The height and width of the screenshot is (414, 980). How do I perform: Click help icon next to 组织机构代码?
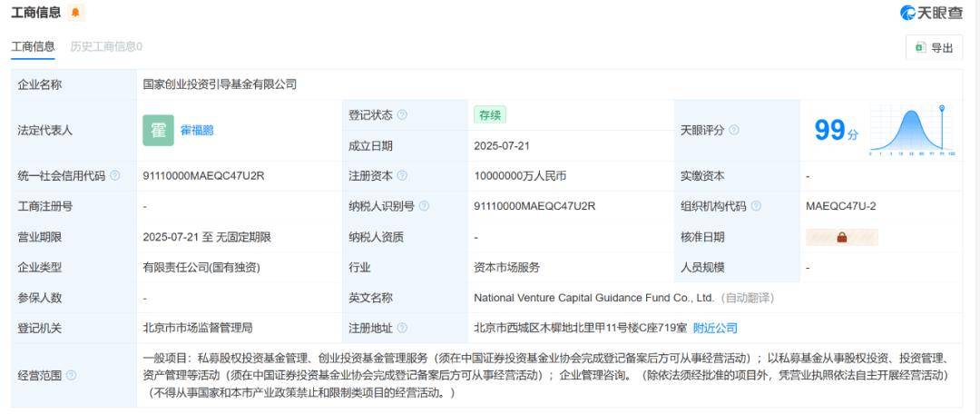[756, 206]
